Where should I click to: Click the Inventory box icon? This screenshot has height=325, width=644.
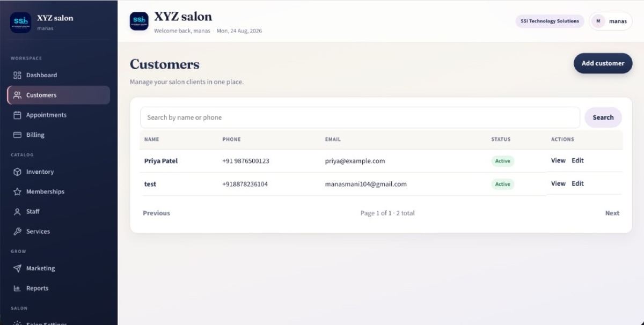[x=17, y=172]
